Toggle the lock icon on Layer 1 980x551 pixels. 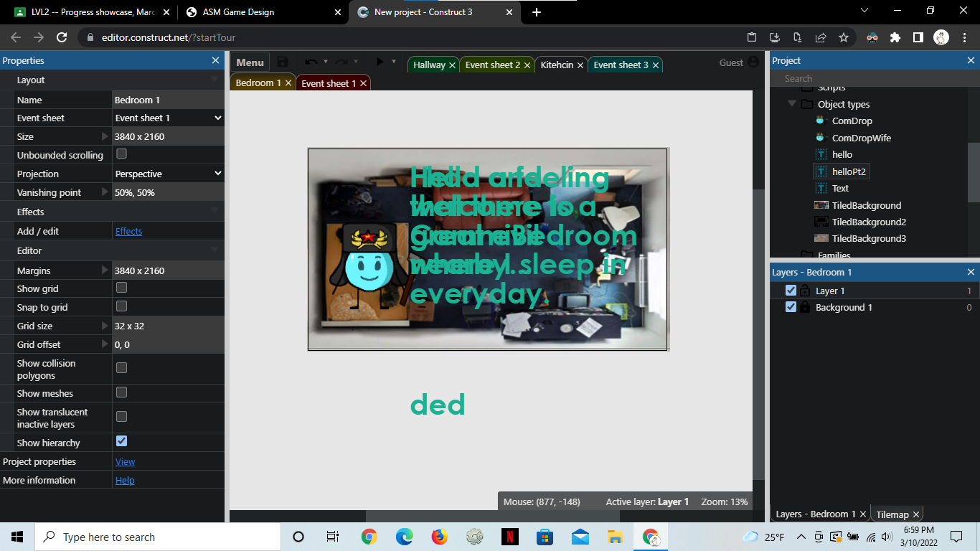[x=805, y=291]
